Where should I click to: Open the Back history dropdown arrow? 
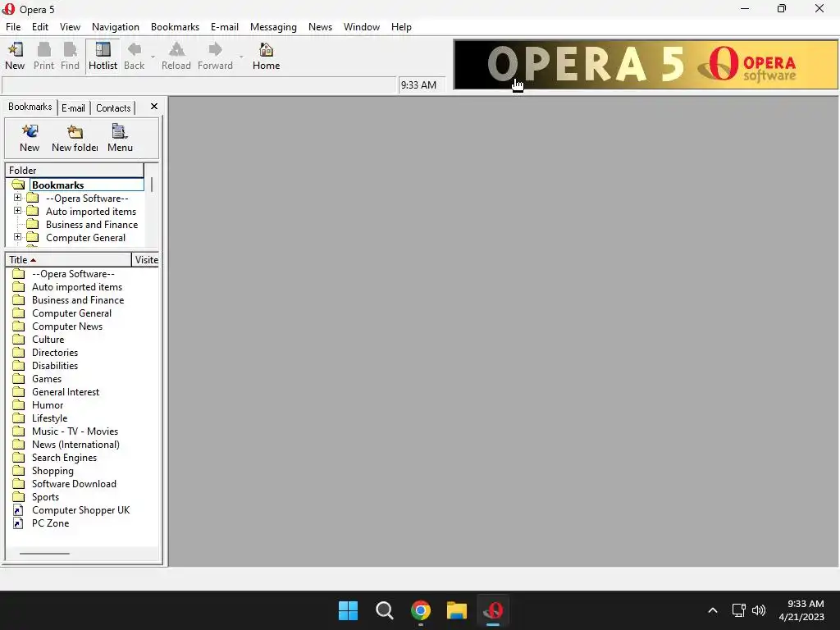click(x=153, y=57)
